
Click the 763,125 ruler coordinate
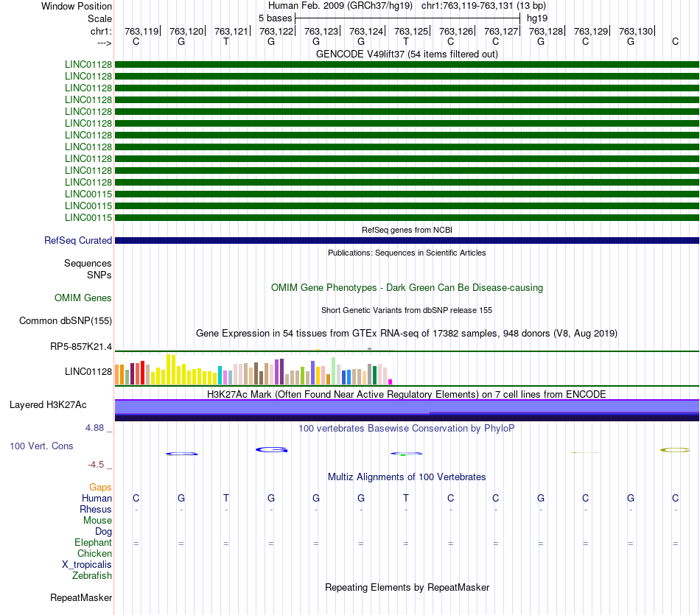pos(411,31)
